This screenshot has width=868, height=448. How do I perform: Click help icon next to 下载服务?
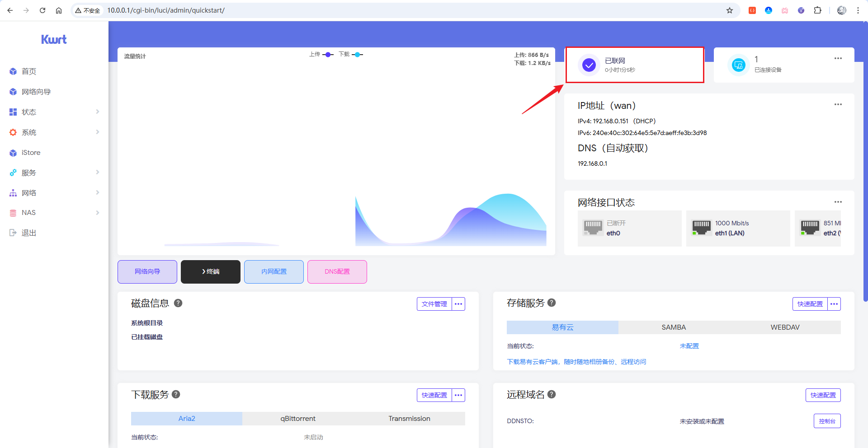[x=176, y=394]
